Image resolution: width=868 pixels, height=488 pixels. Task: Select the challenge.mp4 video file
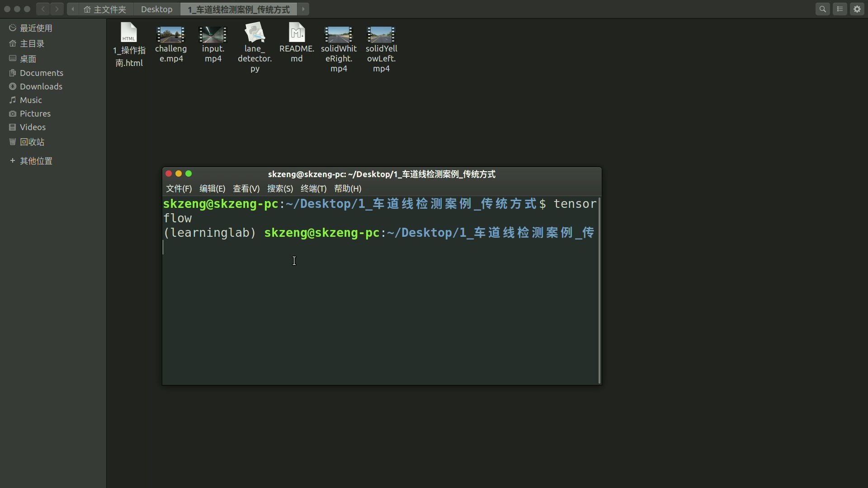pos(171,44)
